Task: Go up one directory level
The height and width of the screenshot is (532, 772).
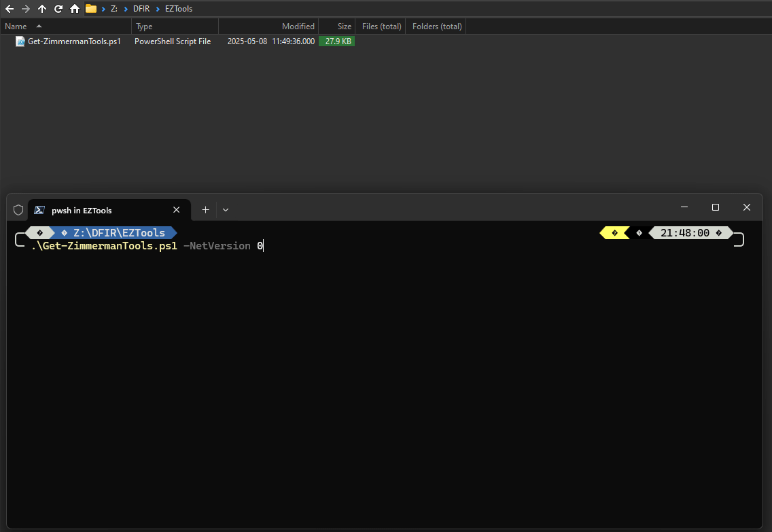Action: tap(41, 9)
